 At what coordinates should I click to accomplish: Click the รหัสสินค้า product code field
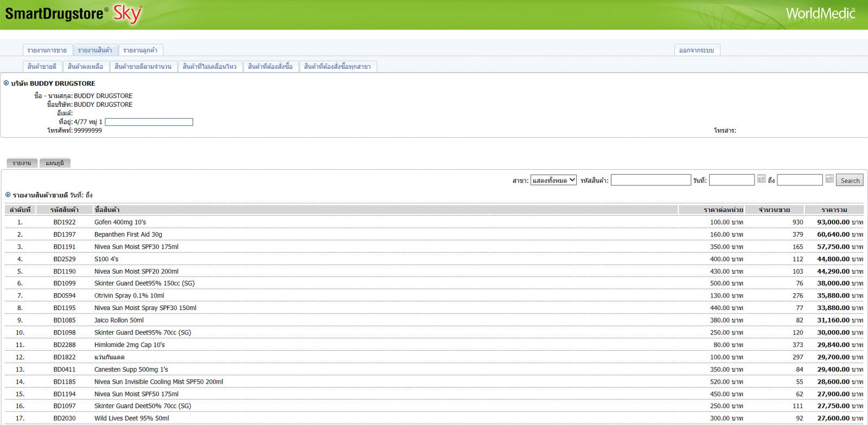pyautogui.click(x=650, y=180)
